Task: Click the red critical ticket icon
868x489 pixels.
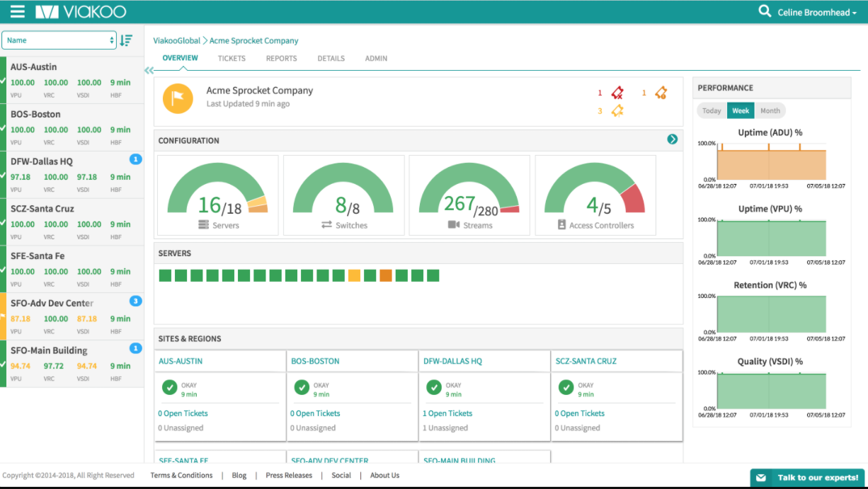Action: coord(617,93)
